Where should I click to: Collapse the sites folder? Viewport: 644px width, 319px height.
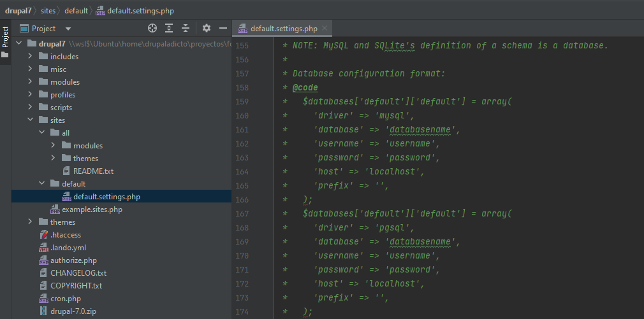pos(30,120)
